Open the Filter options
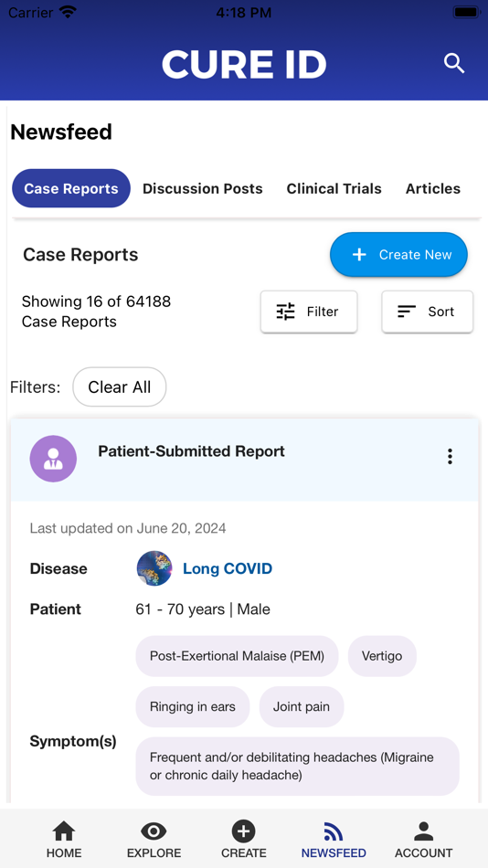 tap(309, 312)
